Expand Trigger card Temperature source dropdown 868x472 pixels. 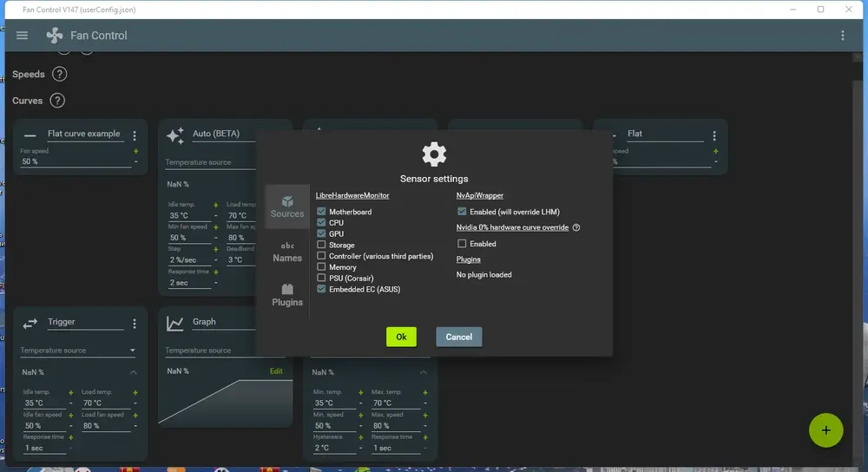click(77, 351)
